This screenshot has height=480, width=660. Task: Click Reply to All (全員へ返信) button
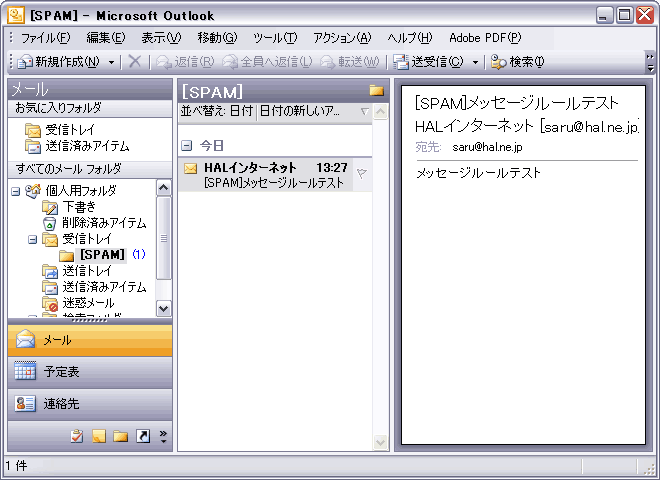click(x=267, y=62)
